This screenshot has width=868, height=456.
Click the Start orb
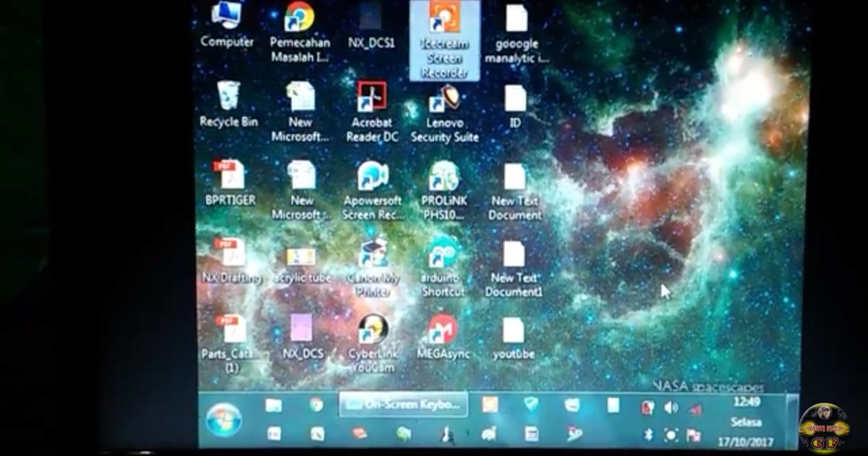pos(226,418)
